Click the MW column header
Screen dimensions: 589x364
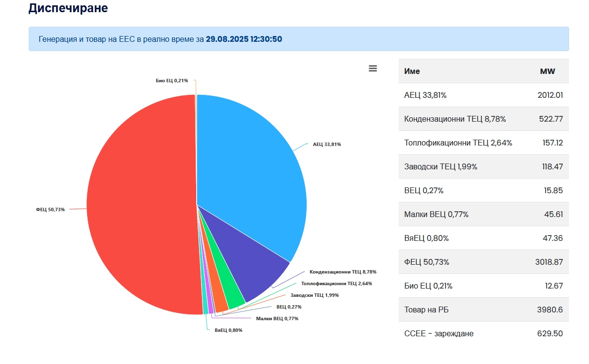(547, 72)
